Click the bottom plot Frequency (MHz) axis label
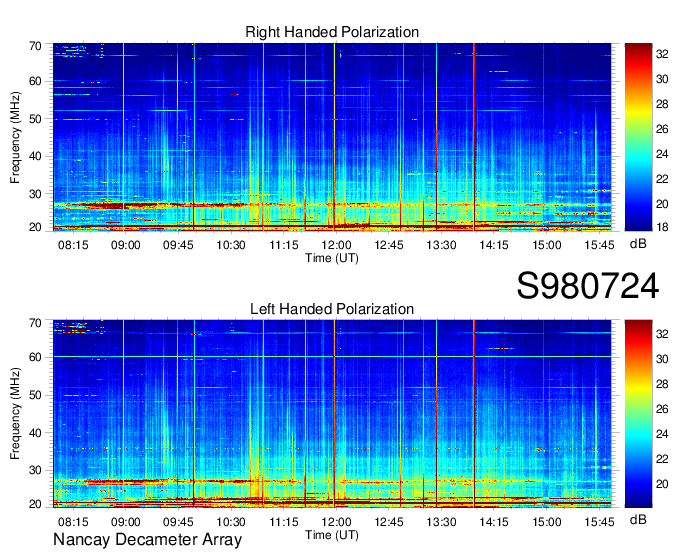 [15, 414]
